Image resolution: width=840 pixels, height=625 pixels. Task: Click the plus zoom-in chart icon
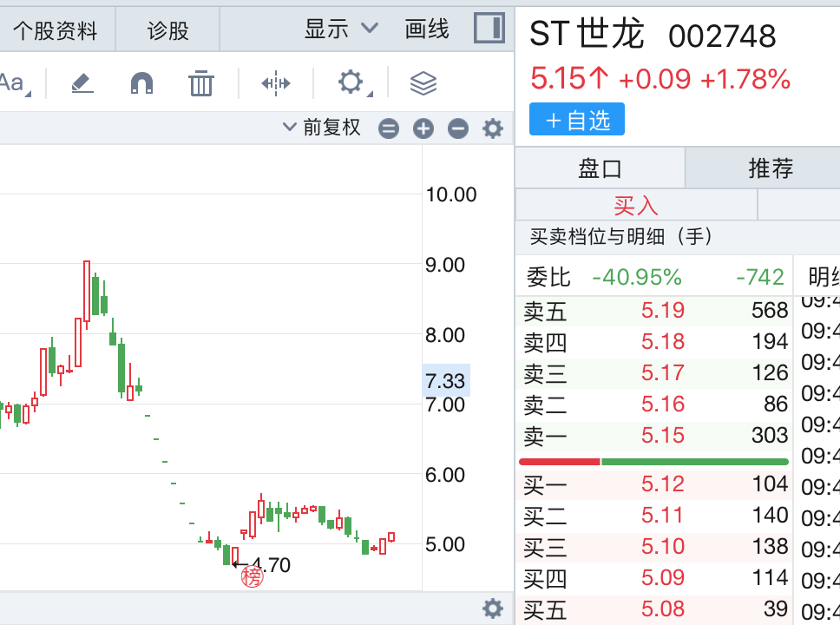[423, 129]
